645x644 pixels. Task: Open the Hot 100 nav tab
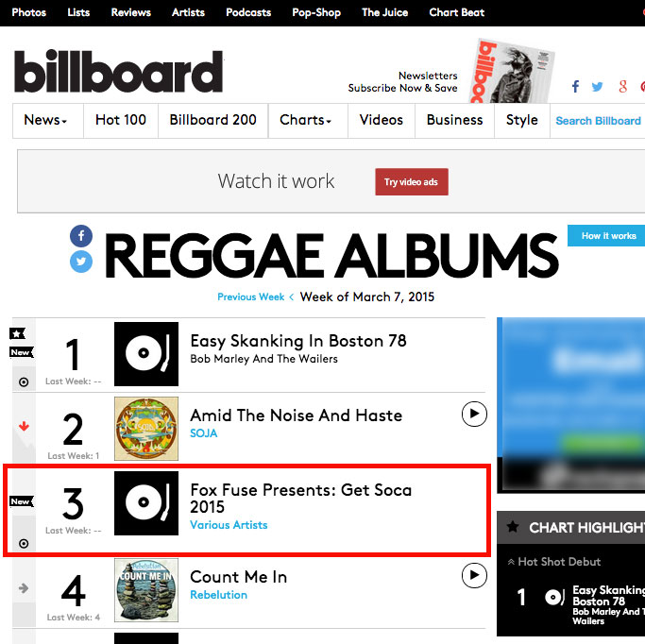121,121
